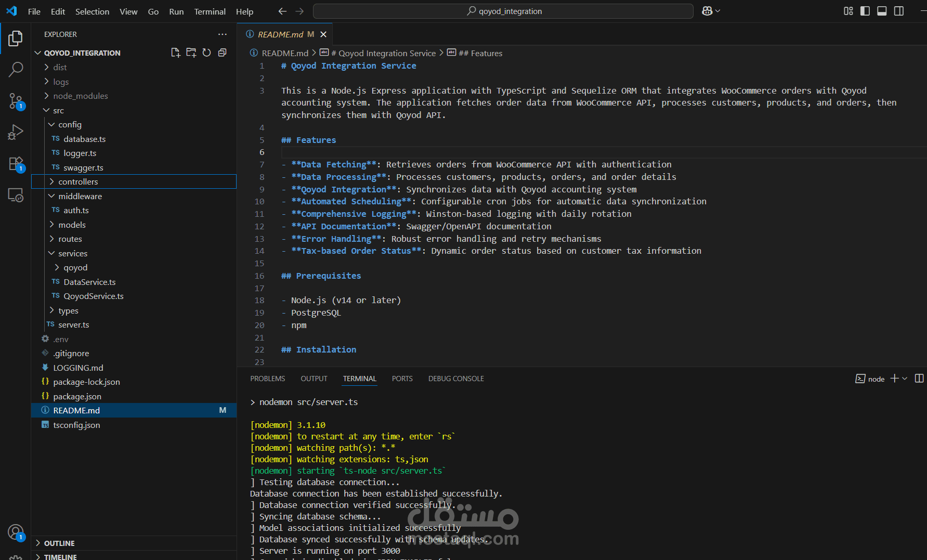Open swagger.ts file
This screenshot has height=560, width=927.
click(x=134, y=167)
